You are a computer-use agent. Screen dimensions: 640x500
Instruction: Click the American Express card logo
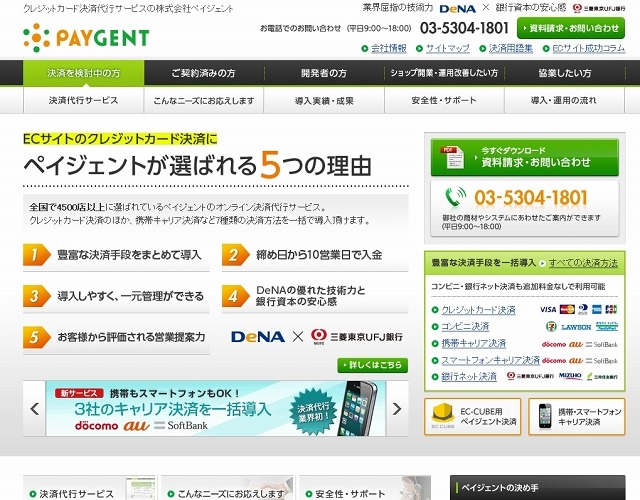[x=597, y=309]
